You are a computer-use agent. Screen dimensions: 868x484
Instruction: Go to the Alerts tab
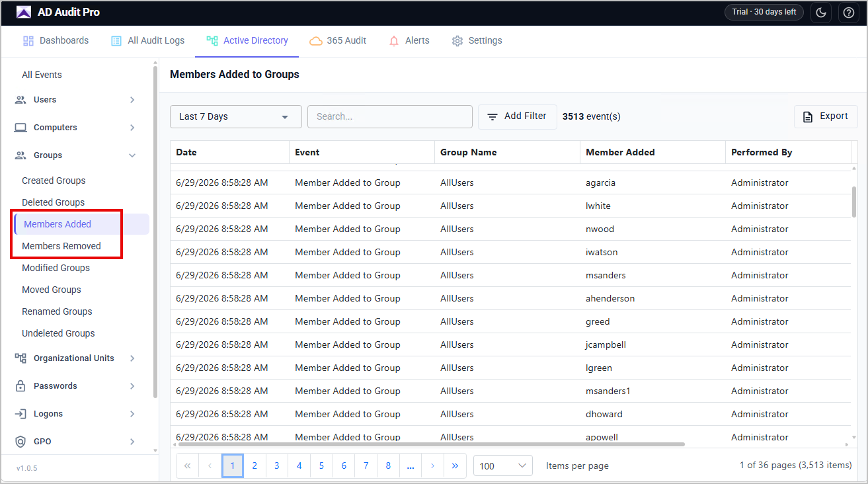coord(409,41)
